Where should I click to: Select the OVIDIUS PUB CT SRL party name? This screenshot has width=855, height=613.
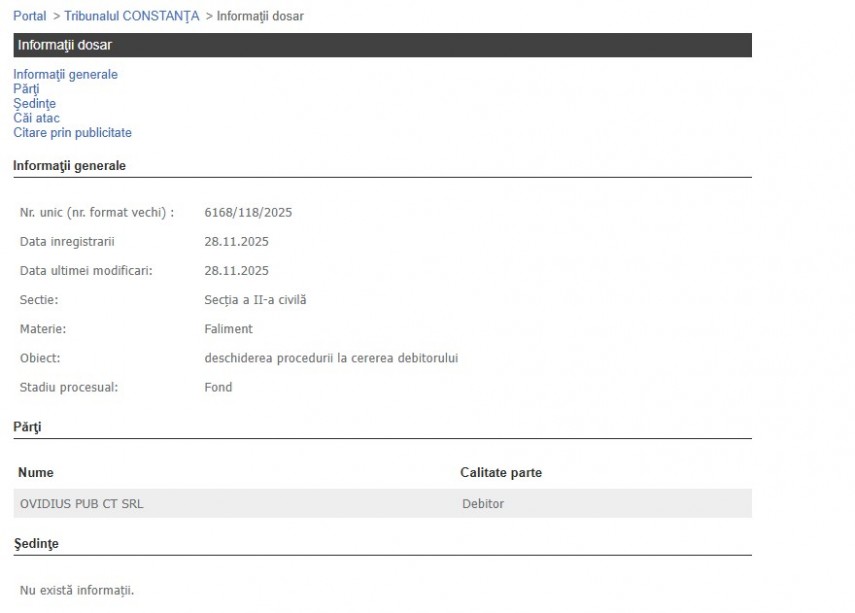point(81,504)
